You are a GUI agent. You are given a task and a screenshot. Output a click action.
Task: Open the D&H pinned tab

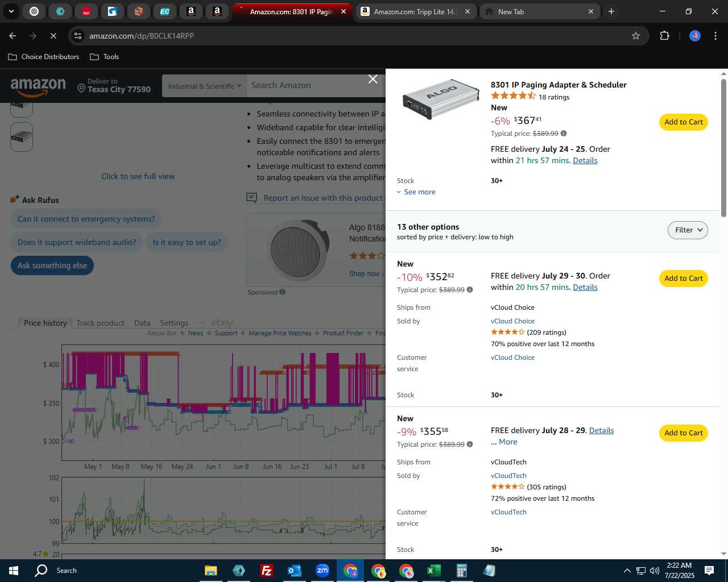(86, 11)
